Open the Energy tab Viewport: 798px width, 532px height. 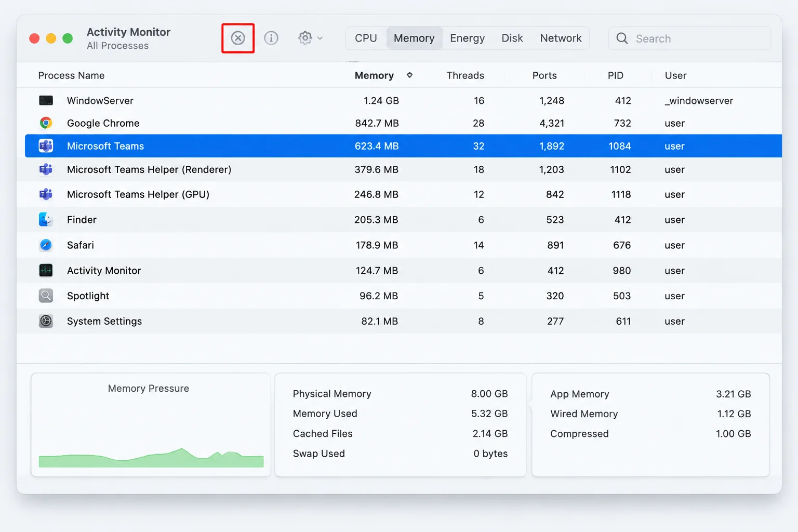tap(467, 38)
